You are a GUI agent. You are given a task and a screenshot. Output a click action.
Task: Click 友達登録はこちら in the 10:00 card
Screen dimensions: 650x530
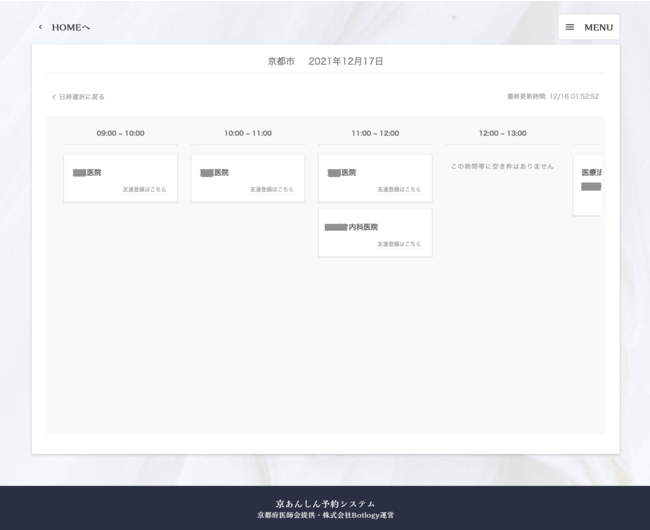[272, 189]
